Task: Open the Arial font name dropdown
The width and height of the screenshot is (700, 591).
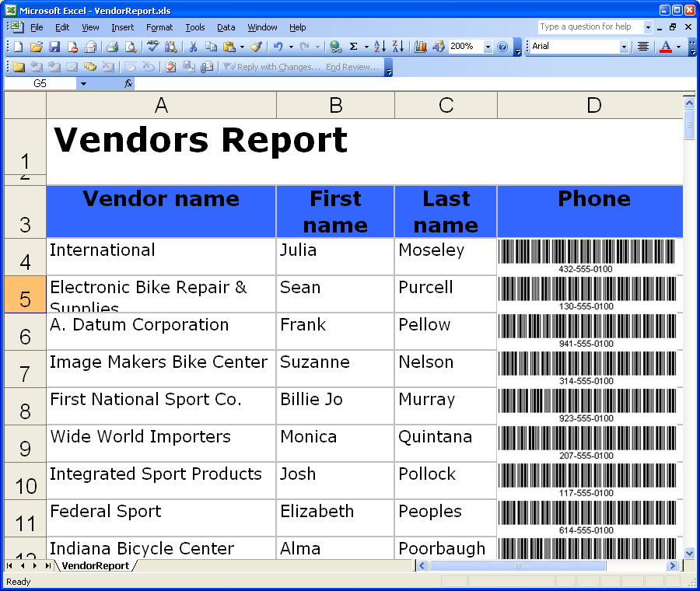Action: coord(624,47)
